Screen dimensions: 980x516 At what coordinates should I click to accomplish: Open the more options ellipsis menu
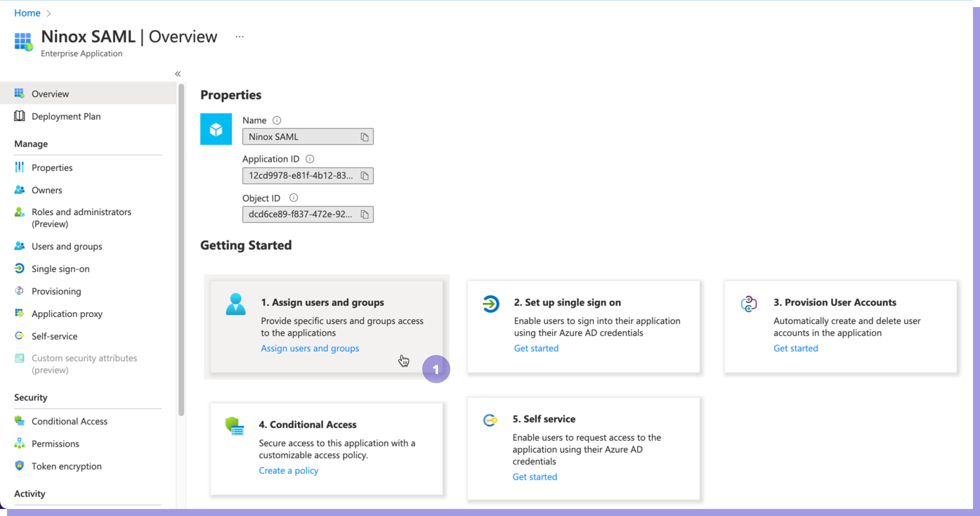pyautogui.click(x=239, y=37)
